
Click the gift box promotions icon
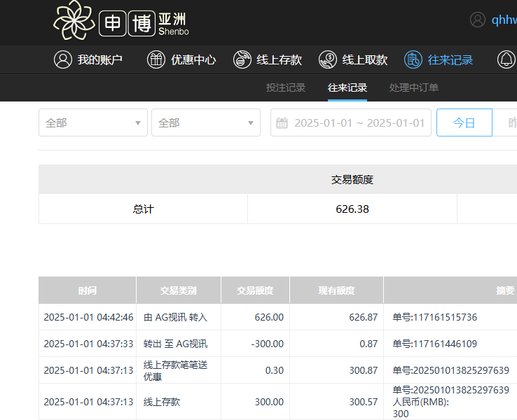pyautogui.click(x=156, y=59)
